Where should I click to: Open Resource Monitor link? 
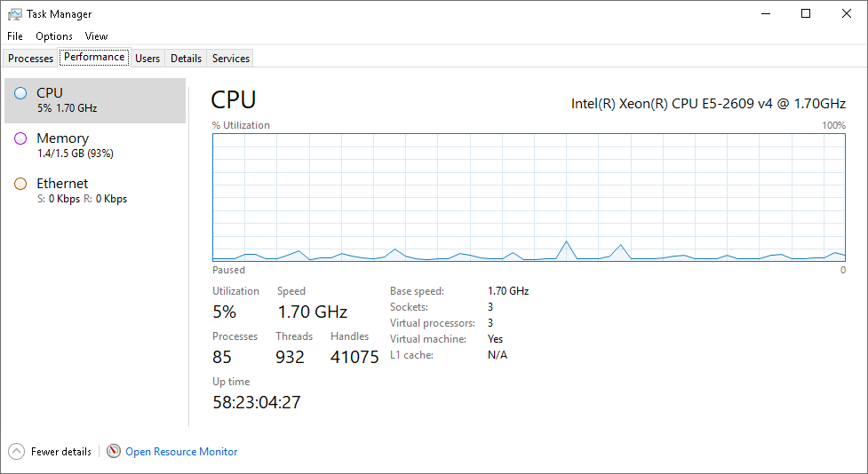pos(181,452)
